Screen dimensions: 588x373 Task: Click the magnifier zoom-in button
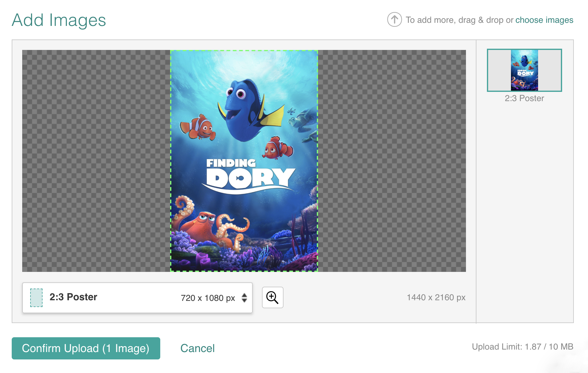[x=272, y=297]
